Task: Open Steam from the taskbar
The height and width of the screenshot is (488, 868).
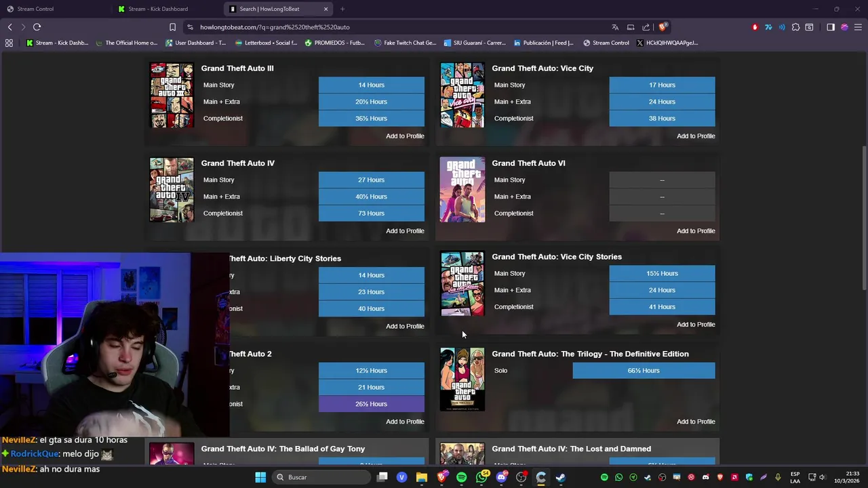Action: [x=561, y=477]
